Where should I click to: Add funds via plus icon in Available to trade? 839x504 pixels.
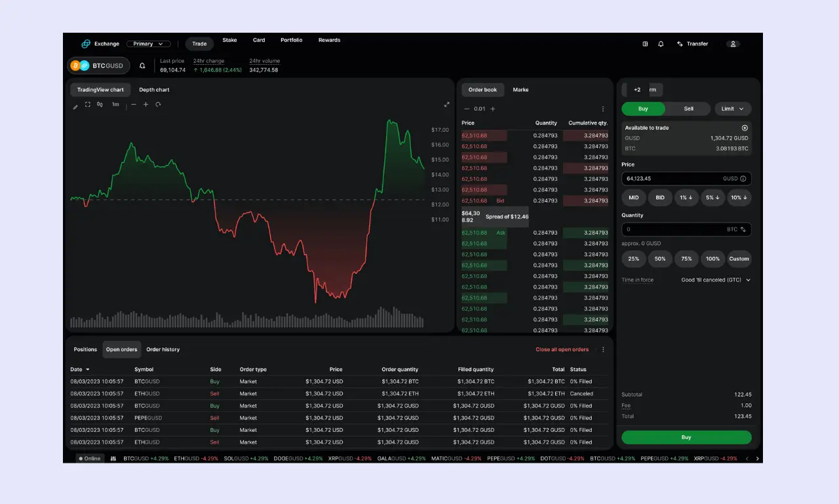click(x=745, y=128)
